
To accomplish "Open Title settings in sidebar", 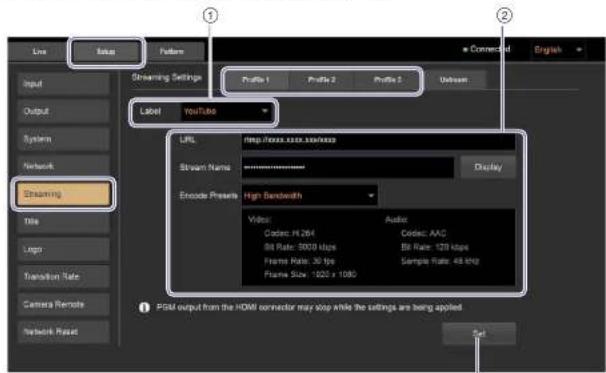I will (x=63, y=221).
